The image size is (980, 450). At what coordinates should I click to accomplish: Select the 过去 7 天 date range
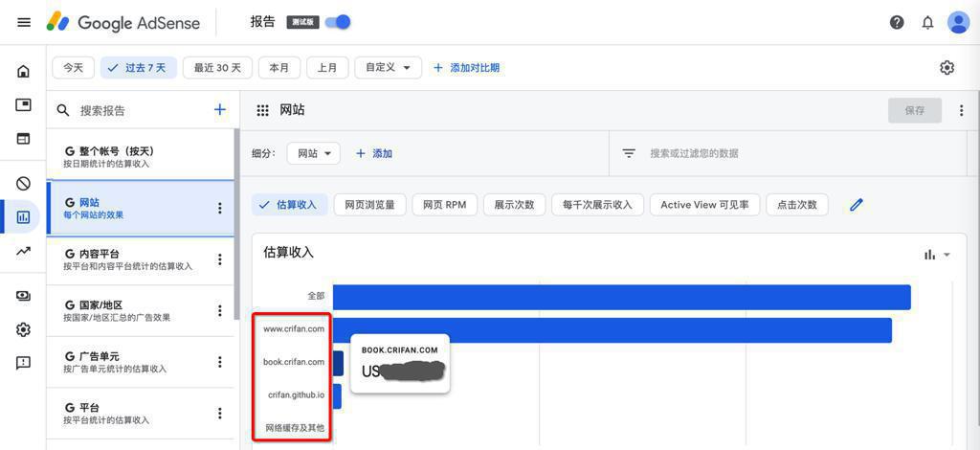click(x=138, y=67)
